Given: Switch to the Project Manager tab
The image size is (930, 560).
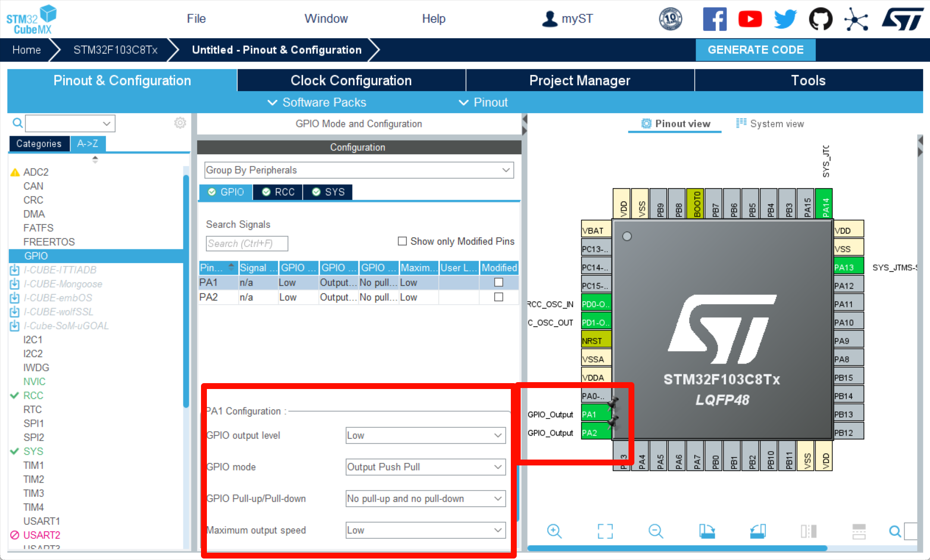Looking at the screenshot, I should 580,80.
